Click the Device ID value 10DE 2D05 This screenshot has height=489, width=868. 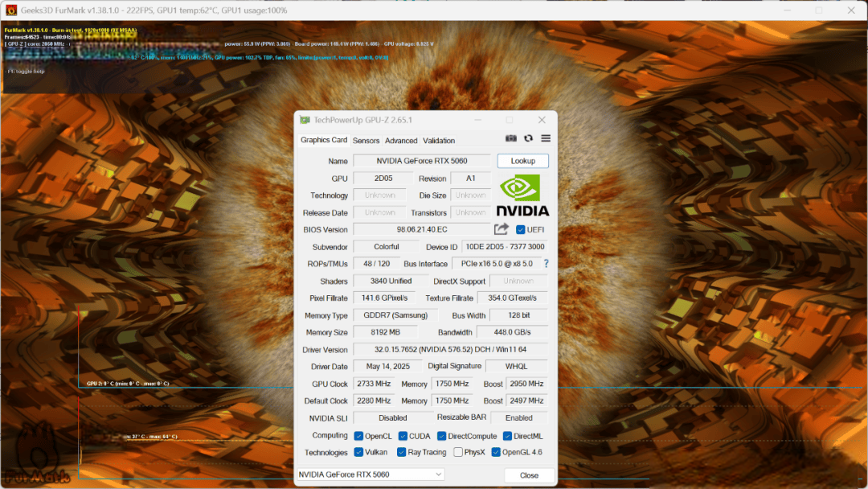click(505, 247)
